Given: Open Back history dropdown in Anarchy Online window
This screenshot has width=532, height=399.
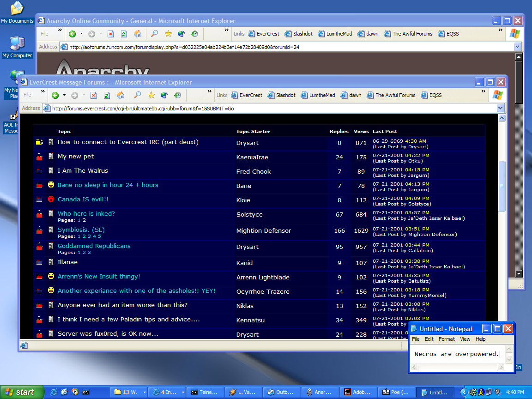Looking at the screenshot, I should pyautogui.click(x=81, y=34).
